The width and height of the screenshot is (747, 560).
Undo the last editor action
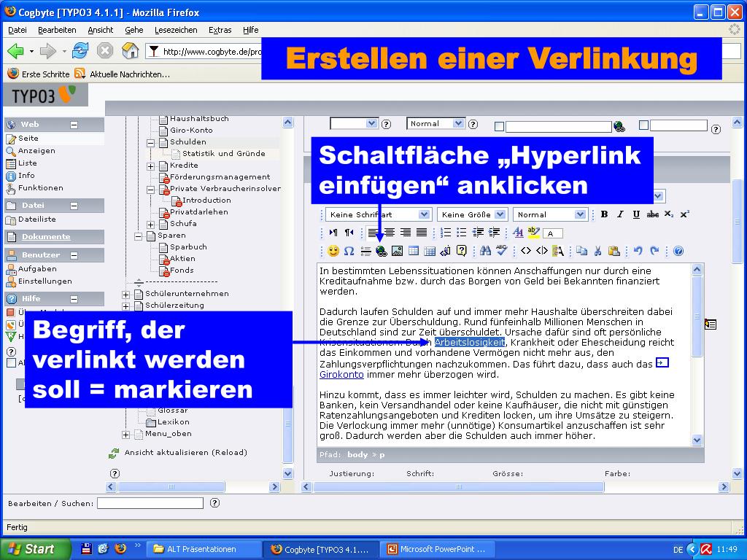coord(638,251)
